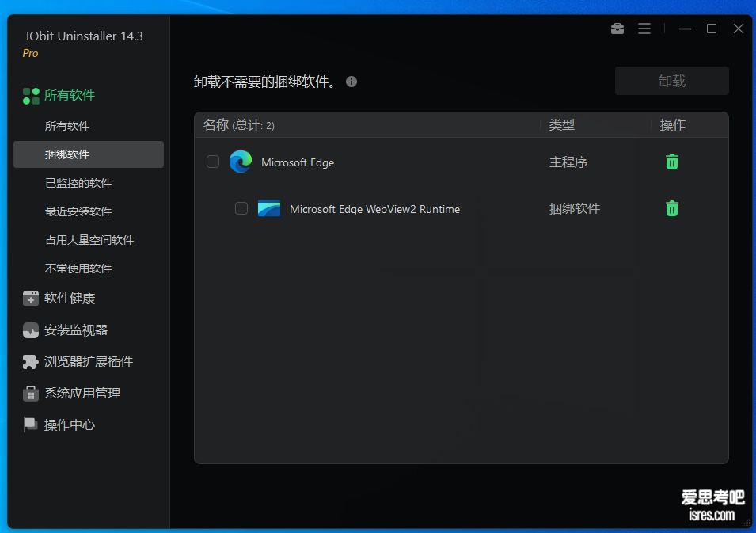Screen dimensions: 756x533
Task: Click the 捆绑软件 type cell for WebView2
Action: (575, 209)
